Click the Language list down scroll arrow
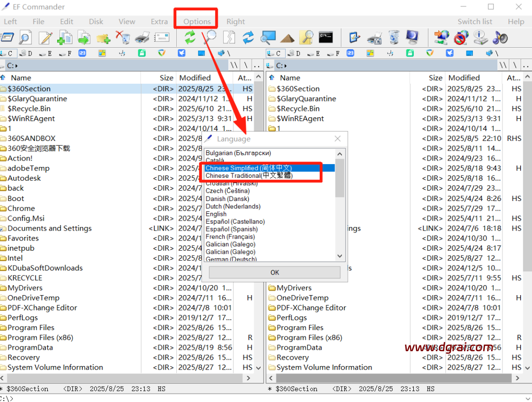This screenshot has width=532, height=402. pyautogui.click(x=339, y=256)
